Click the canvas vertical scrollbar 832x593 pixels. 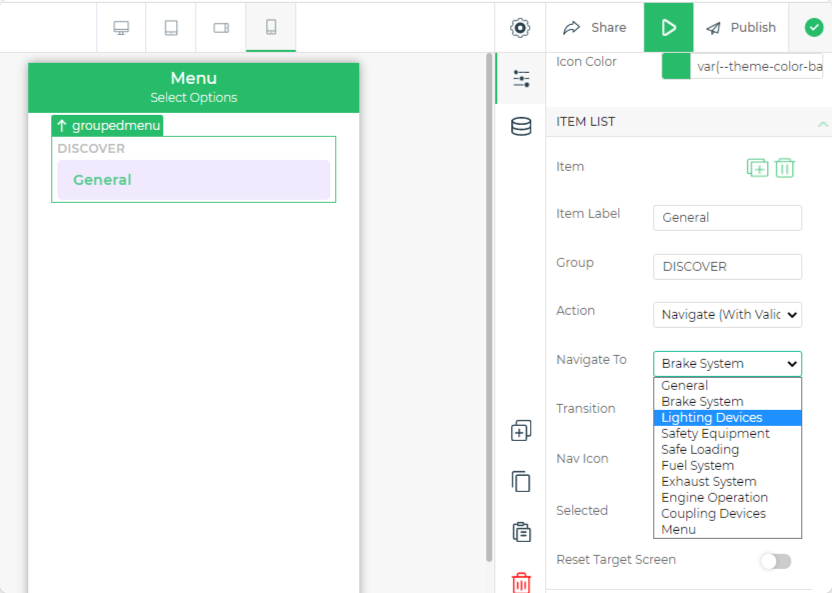pyautogui.click(x=489, y=307)
